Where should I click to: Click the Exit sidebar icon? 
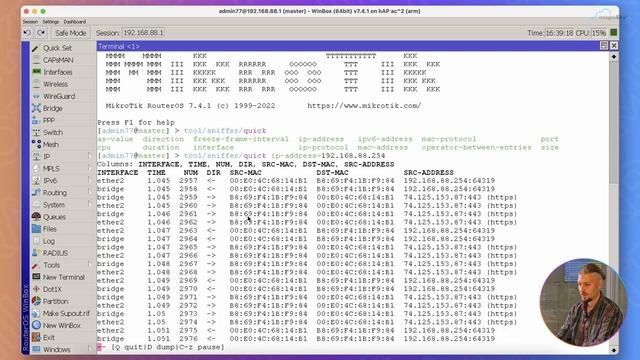pyautogui.click(x=36, y=337)
